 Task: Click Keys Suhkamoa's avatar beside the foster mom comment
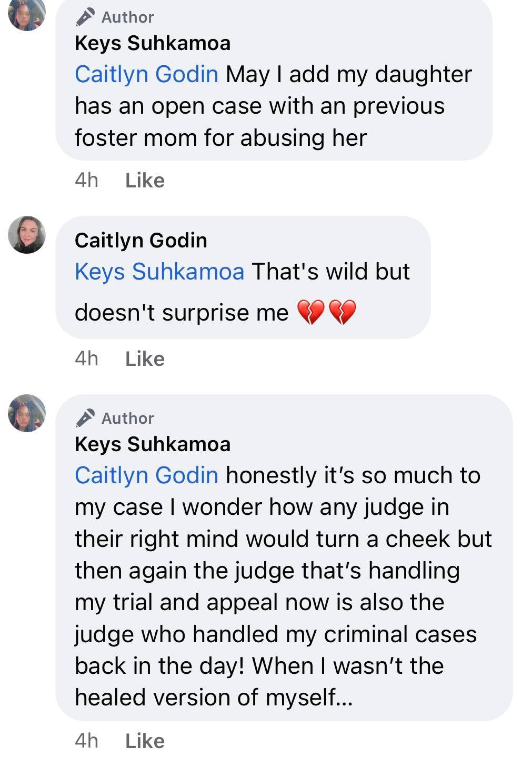tap(27, 13)
